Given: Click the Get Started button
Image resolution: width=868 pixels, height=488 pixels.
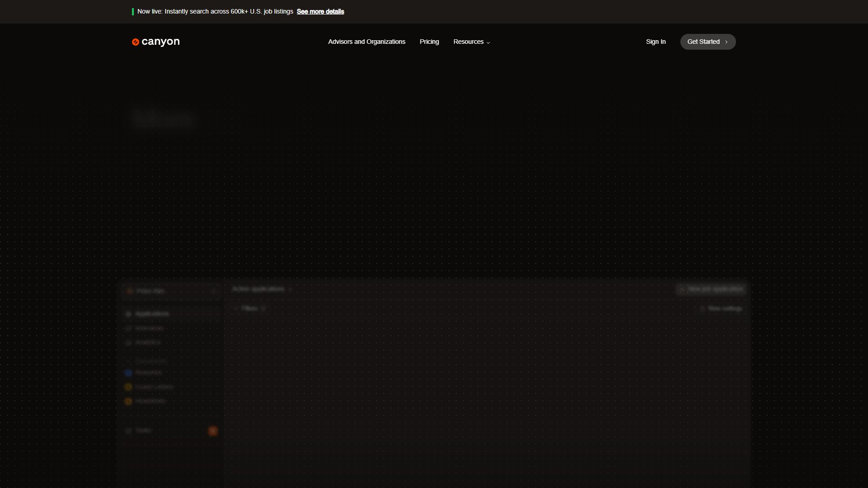Looking at the screenshot, I should (x=708, y=42).
